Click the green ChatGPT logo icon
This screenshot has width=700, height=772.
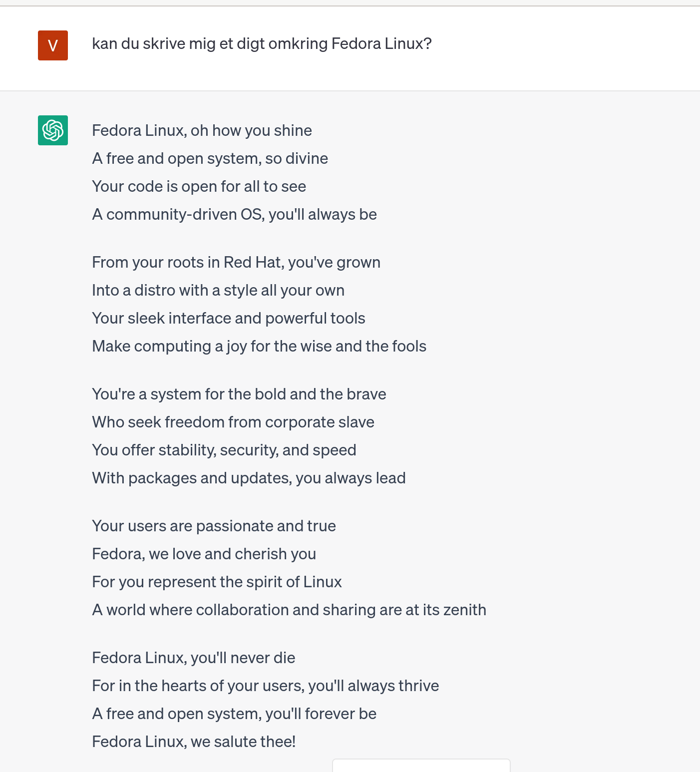tap(53, 130)
